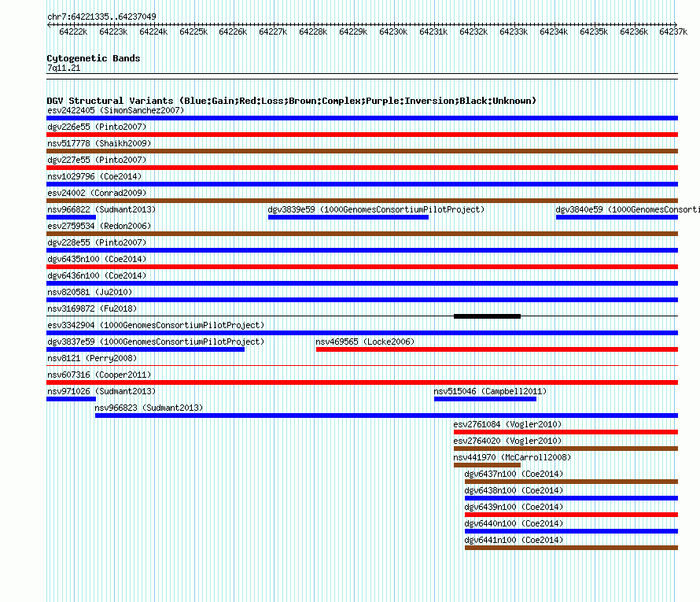The image size is (700, 602).
Task: Open dgv6435n100 (Coe2014) variant
Action: point(97,259)
